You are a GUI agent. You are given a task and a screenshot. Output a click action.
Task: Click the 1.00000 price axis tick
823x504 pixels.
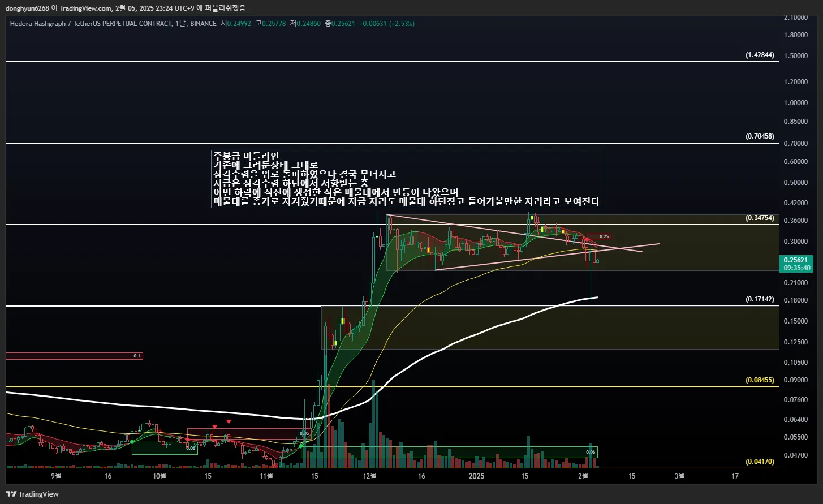796,103
